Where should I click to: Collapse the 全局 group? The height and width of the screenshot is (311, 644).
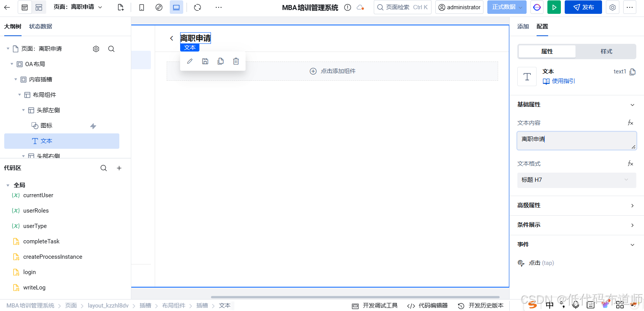pos(8,185)
